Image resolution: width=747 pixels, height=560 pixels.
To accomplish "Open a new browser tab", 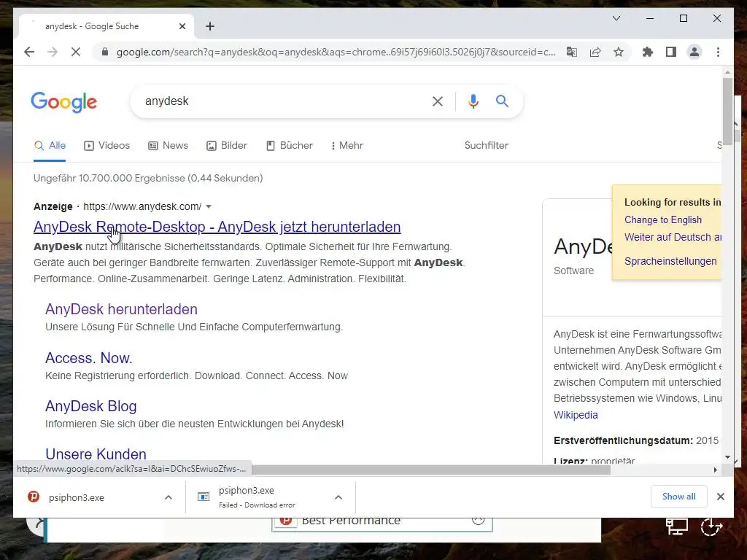I will pyautogui.click(x=210, y=26).
